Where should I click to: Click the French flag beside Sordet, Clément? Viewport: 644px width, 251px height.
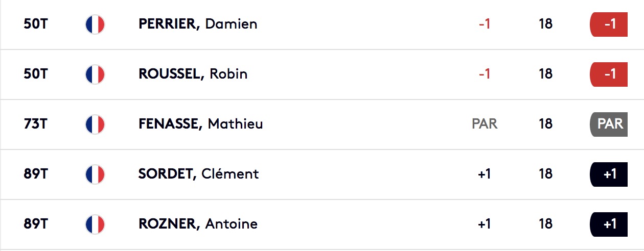click(95, 174)
